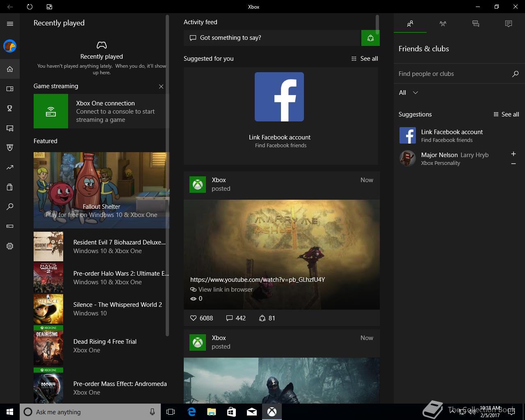Image resolution: width=525 pixels, height=420 pixels.
Task: Click the Xbox avatar on the first post
Action: [198, 185]
